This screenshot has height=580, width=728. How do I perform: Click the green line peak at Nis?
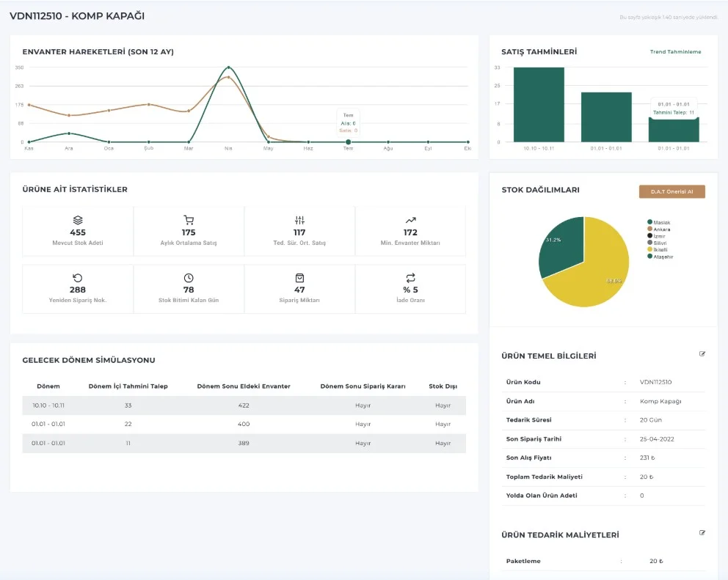(228, 67)
